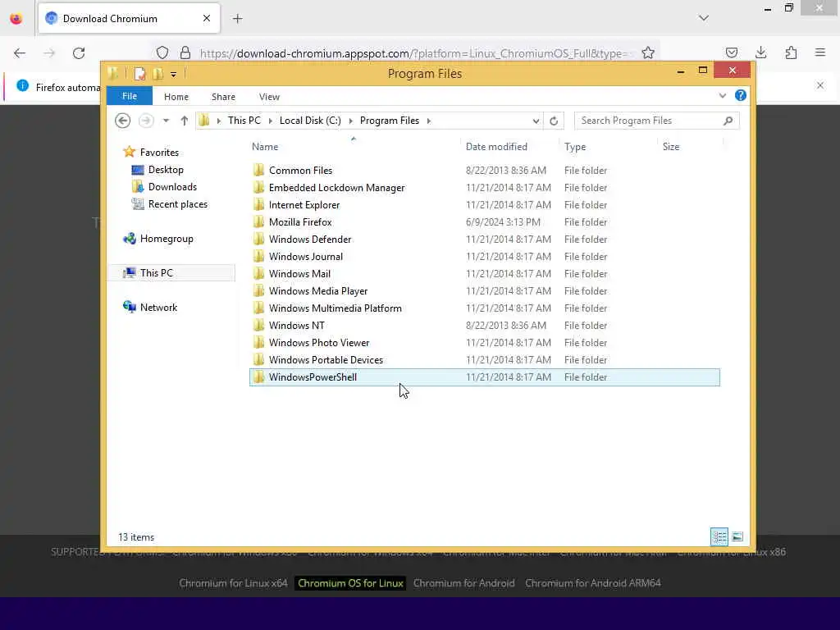Click the search magnifier in Explorer
840x630 pixels.
point(728,121)
